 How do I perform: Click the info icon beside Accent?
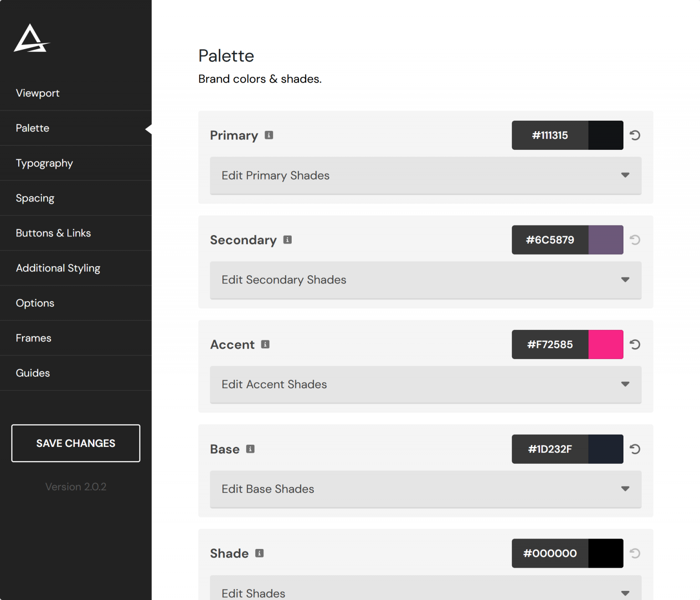(x=265, y=345)
